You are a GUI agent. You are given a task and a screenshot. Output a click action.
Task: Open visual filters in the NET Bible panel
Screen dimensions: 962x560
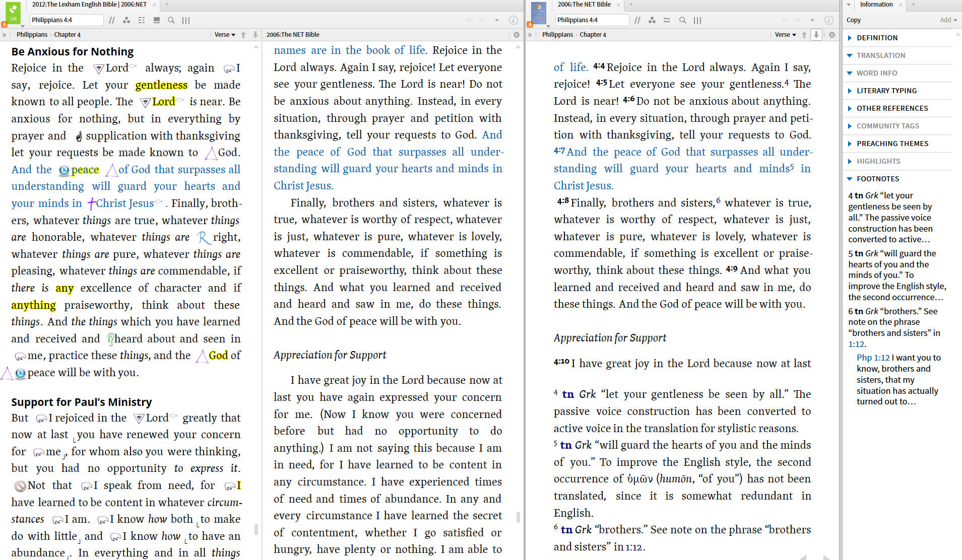pyautogui.click(x=652, y=20)
